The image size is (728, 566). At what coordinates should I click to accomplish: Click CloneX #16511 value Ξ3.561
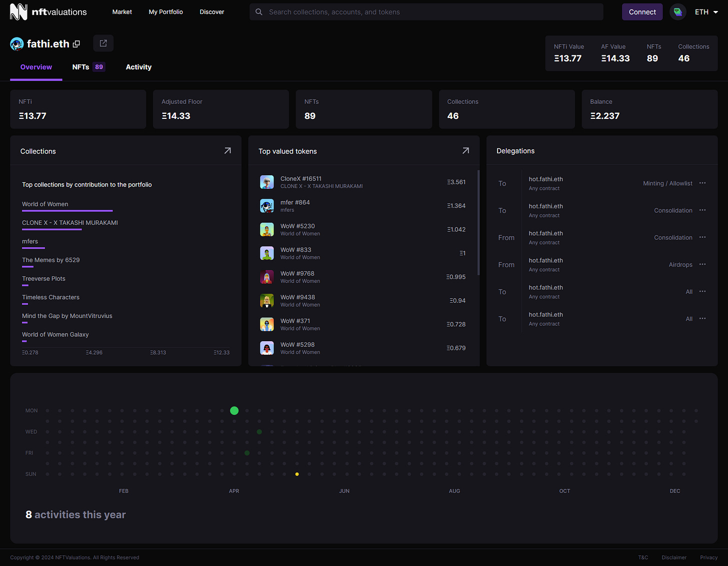[x=456, y=182]
